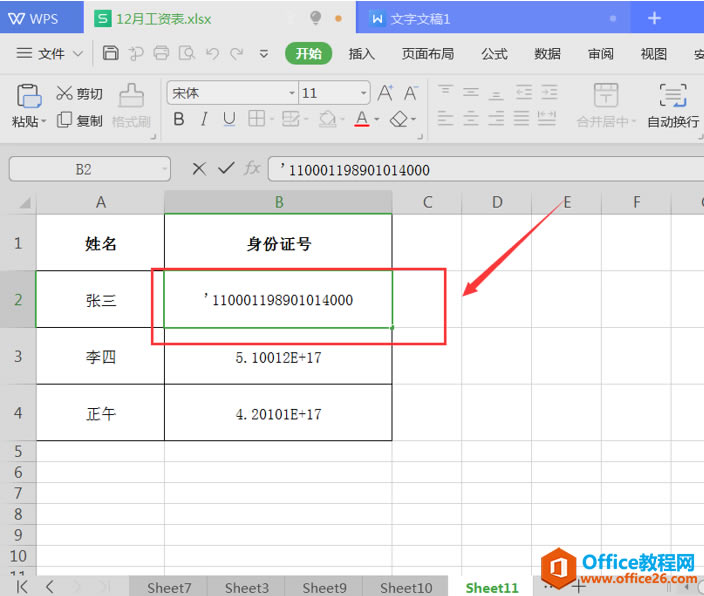Click the Paste clipboard icon
The image size is (704, 596).
29,96
